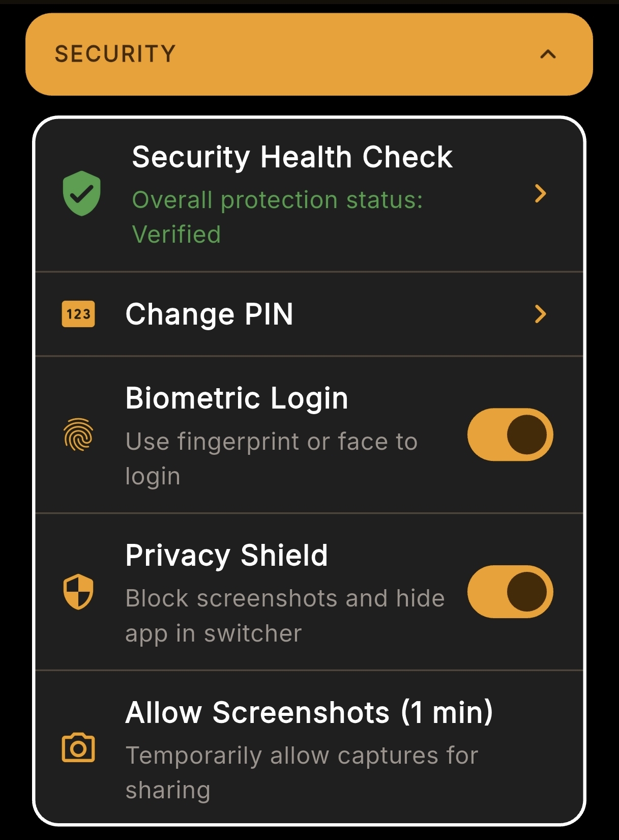Select the 123 PIN keypad icon
The width and height of the screenshot is (619, 840).
[78, 314]
